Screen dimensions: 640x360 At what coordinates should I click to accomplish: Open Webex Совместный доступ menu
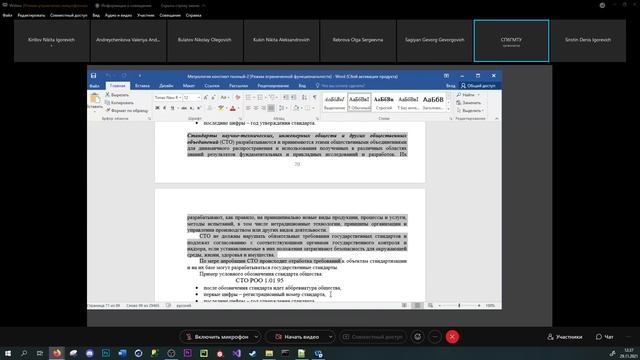[69, 15]
